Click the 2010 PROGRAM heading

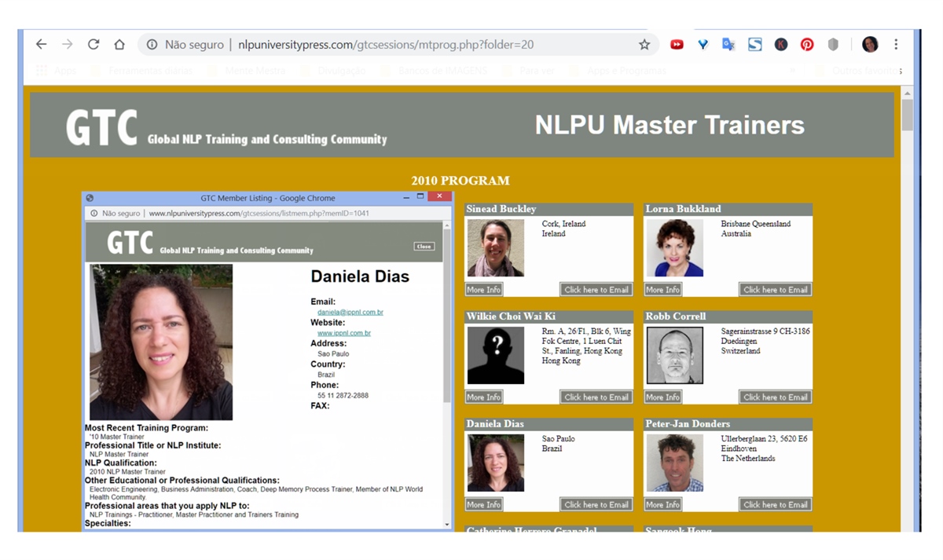pos(460,181)
